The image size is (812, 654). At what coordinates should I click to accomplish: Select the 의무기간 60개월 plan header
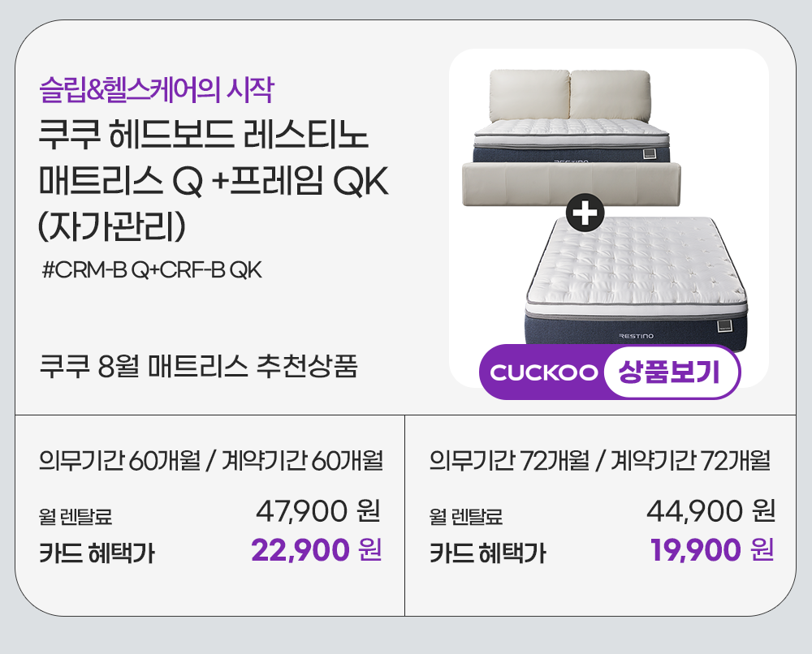click(x=210, y=461)
